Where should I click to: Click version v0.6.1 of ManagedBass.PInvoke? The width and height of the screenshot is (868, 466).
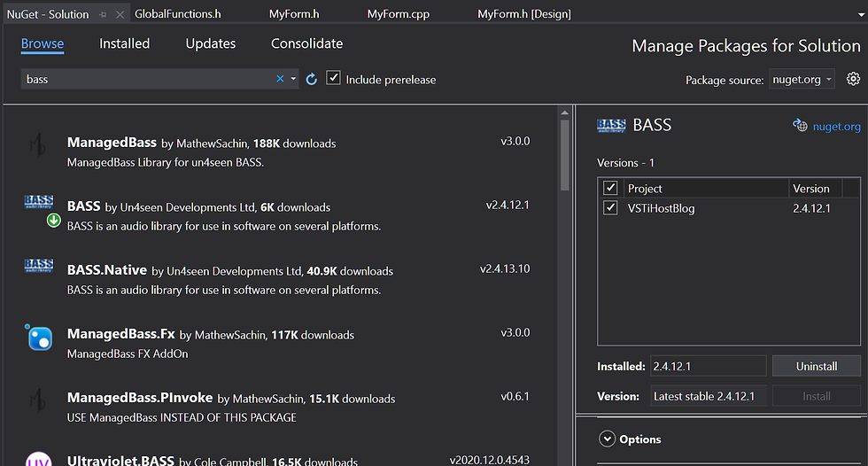point(515,396)
